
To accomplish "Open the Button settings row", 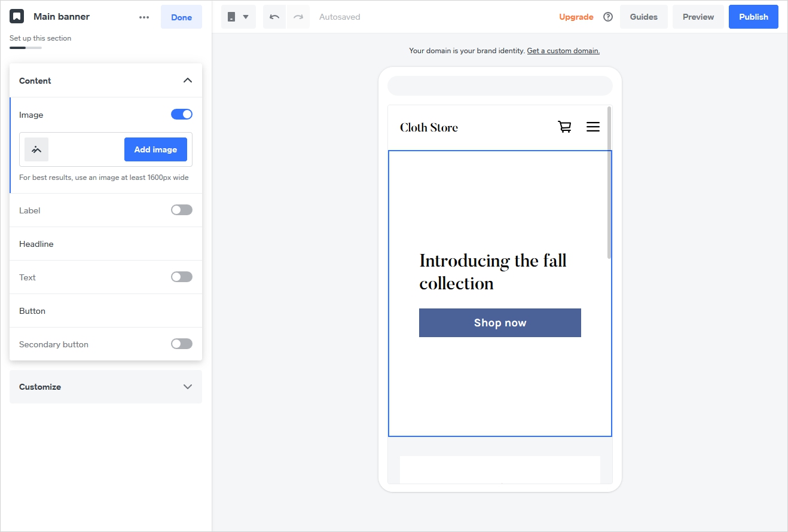I will [x=106, y=311].
